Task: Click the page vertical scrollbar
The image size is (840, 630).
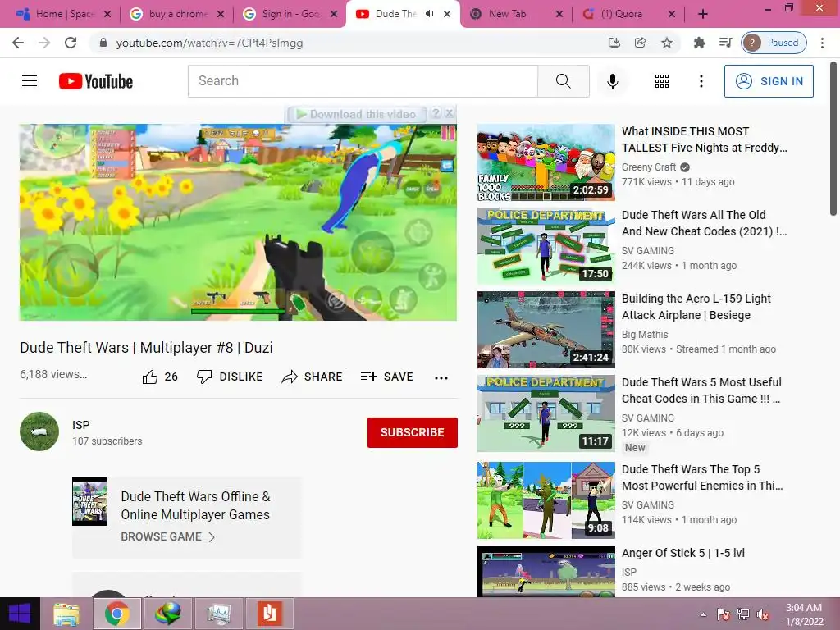Action: tap(833, 140)
